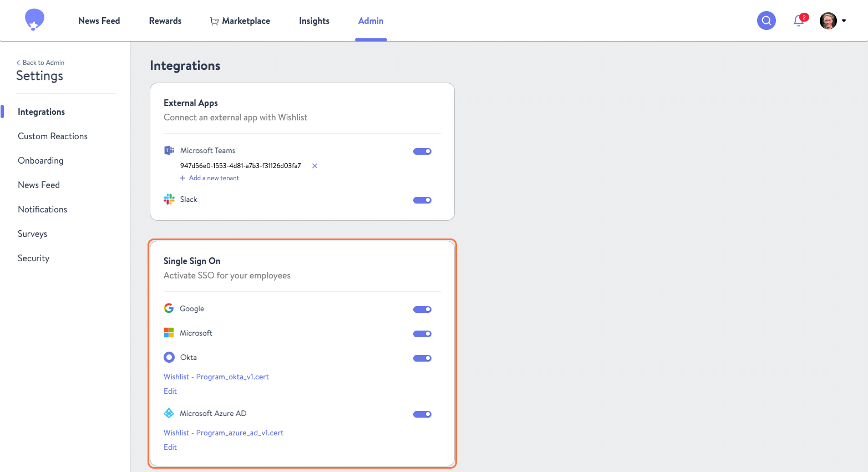Open News Feed settings in sidebar
This screenshot has width=868, height=472.
pyautogui.click(x=39, y=185)
